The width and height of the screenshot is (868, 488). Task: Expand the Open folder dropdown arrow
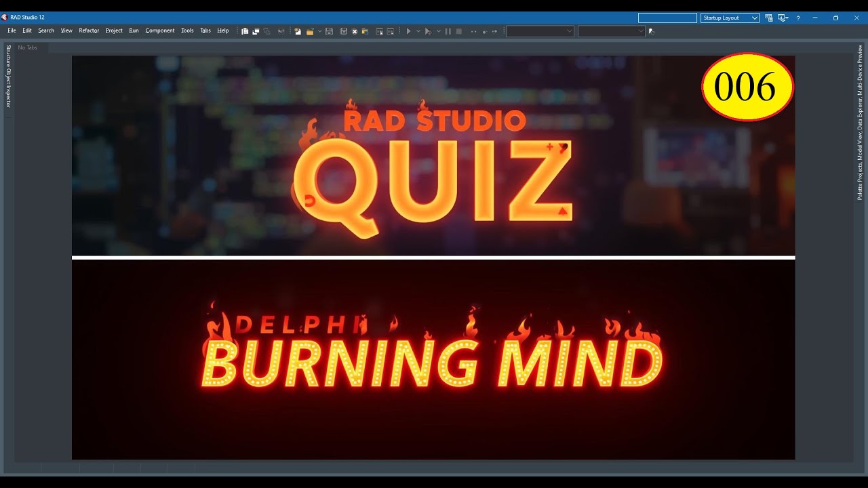pos(319,31)
